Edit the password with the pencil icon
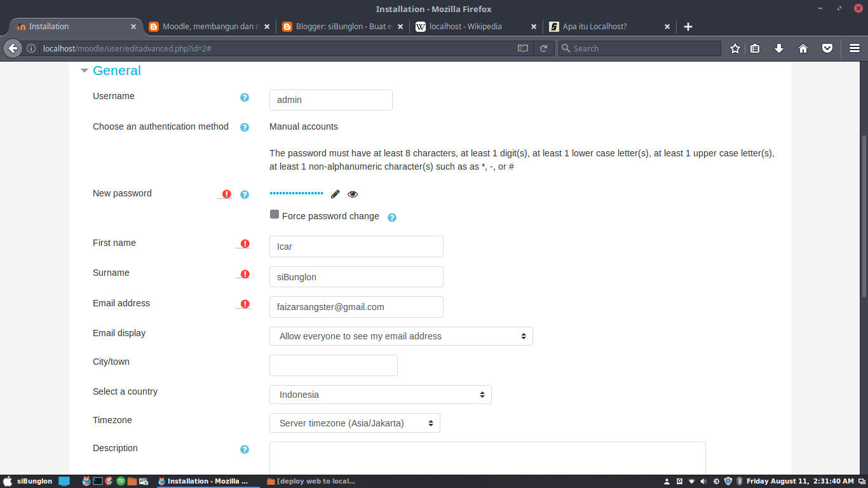This screenshot has width=868, height=488. [x=336, y=194]
